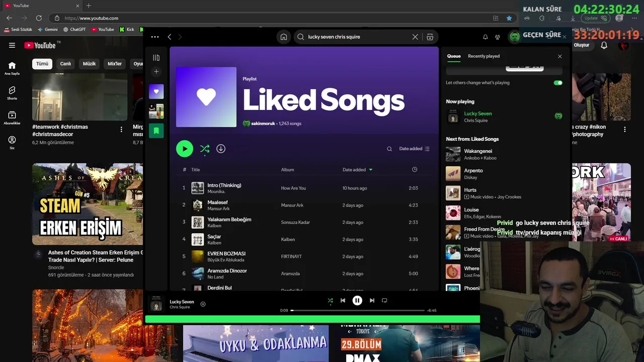Create new playlist plus icon
This screenshot has height=362, width=644.
156,72
